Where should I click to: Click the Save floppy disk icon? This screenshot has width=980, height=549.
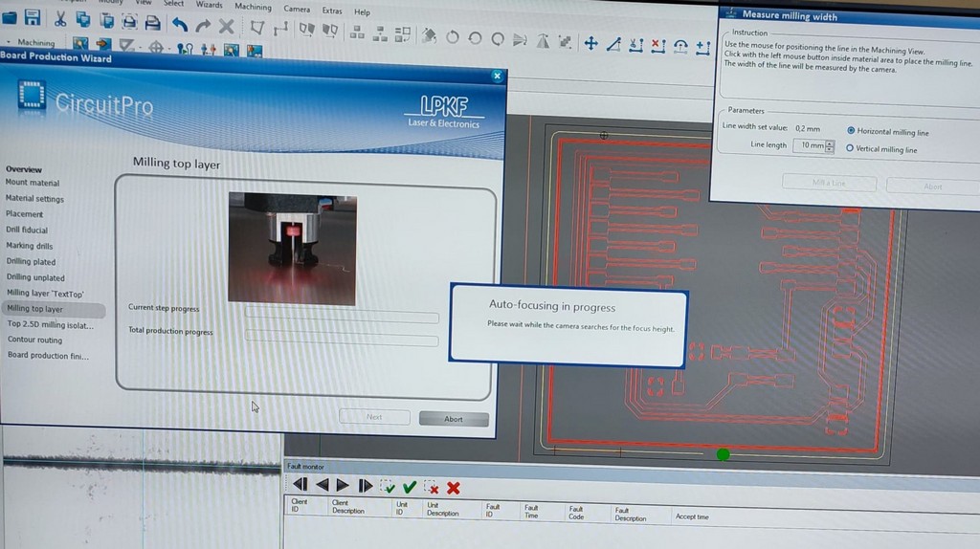coord(33,17)
